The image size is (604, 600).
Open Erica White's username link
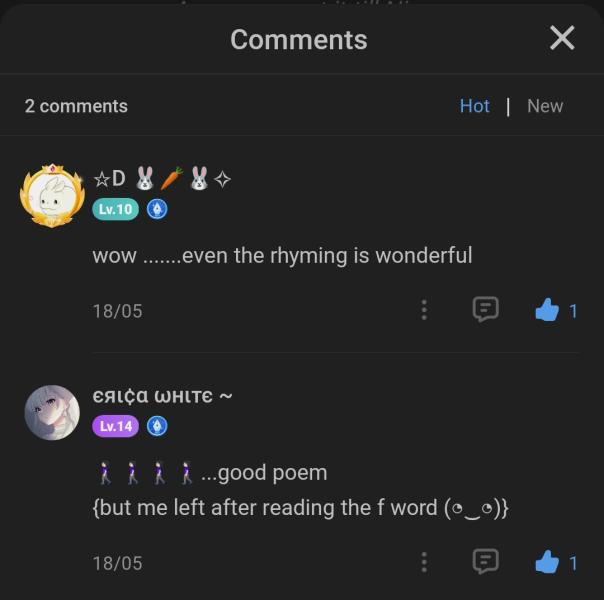[162, 396]
